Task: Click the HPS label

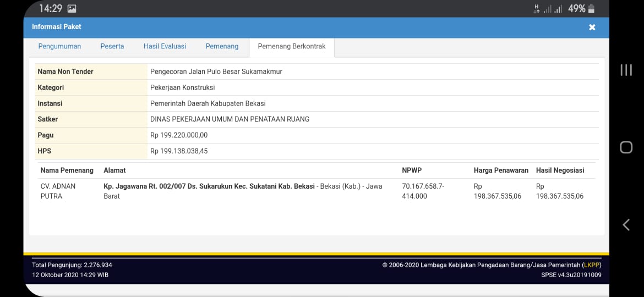Action: pyautogui.click(x=45, y=151)
